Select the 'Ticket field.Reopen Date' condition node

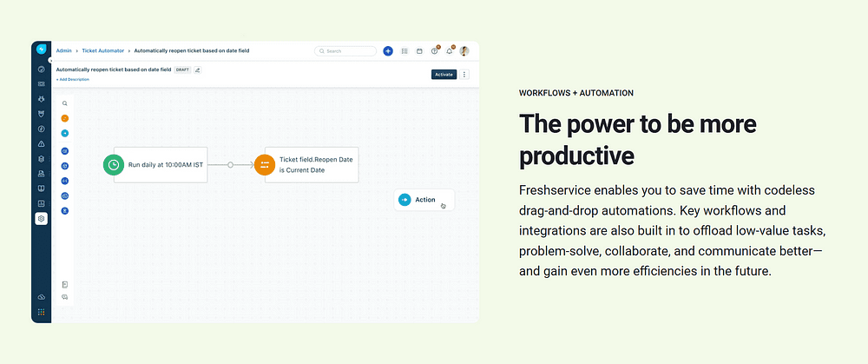click(312, 164)
